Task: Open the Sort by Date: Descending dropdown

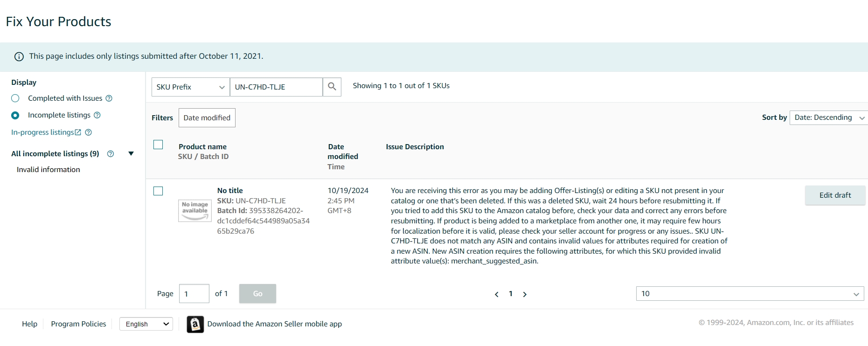Action: click(x=829, y=118)
